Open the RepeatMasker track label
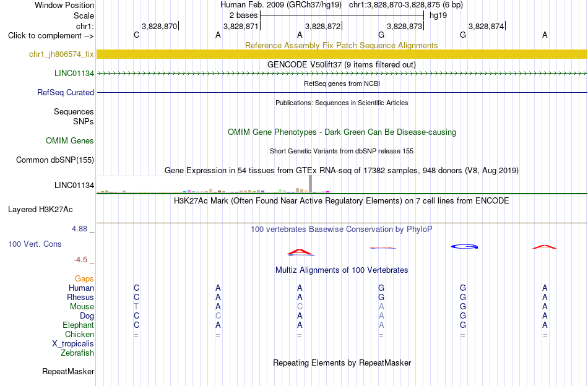Image resolution: width=588 pixels, height=386 pixels. tap(68, 371)
